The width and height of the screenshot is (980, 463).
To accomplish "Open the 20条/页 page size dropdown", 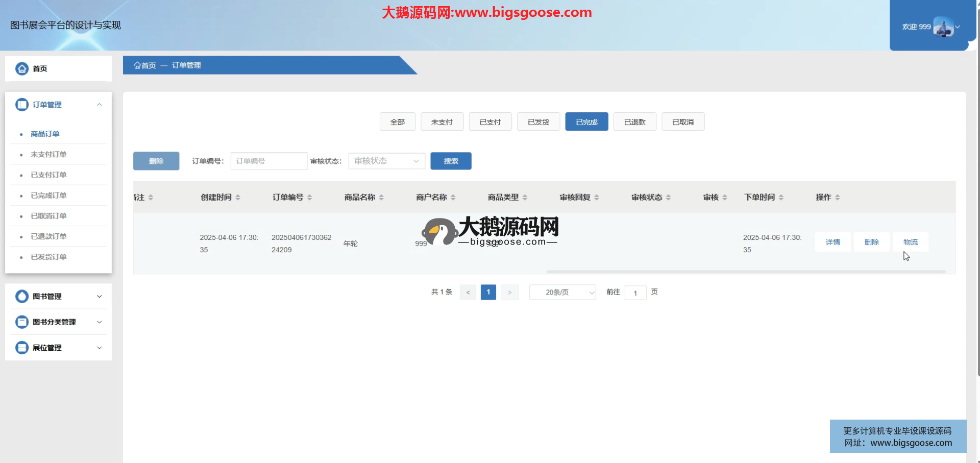I will [562, 293].
